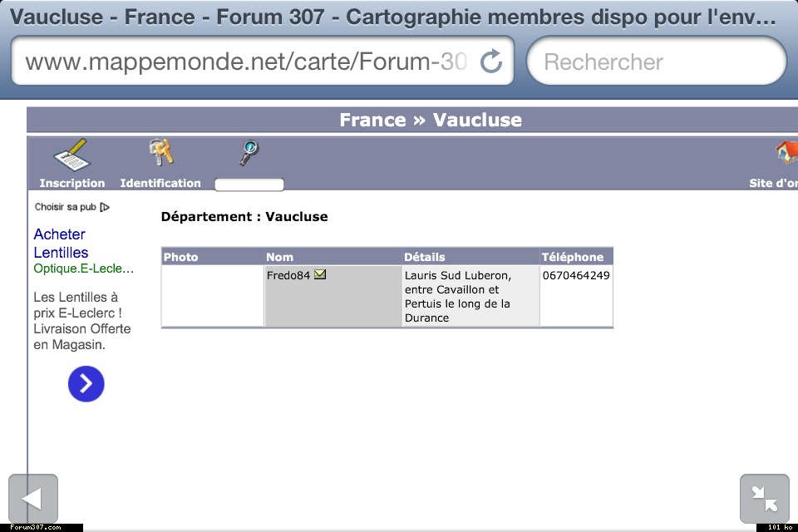The width and height of the screenshot is (798, 532).
Task: Click the Identification keys icon
Action: coord(160,153)
